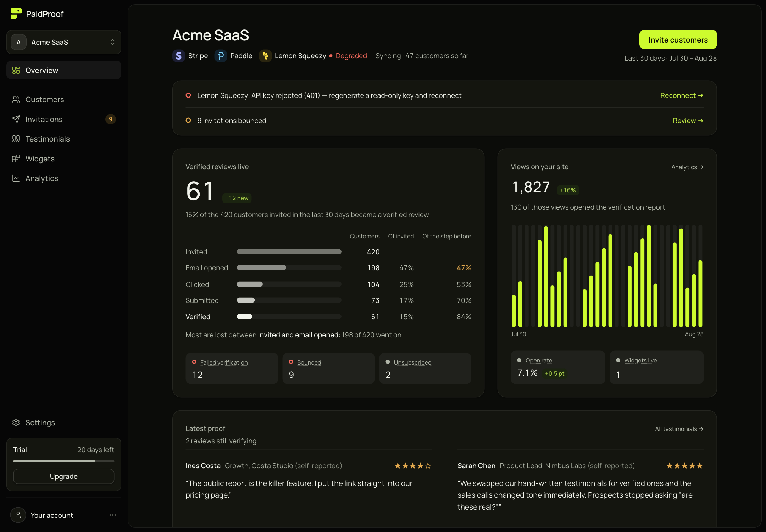Click the Email opened funnel bar
The height and width of the screenshot is (532, 766).
(x=289, y=268)
